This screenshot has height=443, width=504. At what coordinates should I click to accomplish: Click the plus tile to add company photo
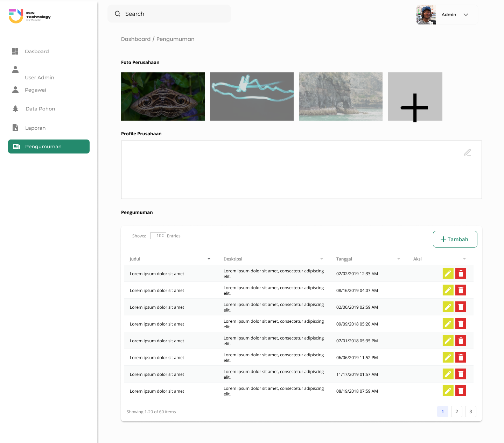[415, 97]
